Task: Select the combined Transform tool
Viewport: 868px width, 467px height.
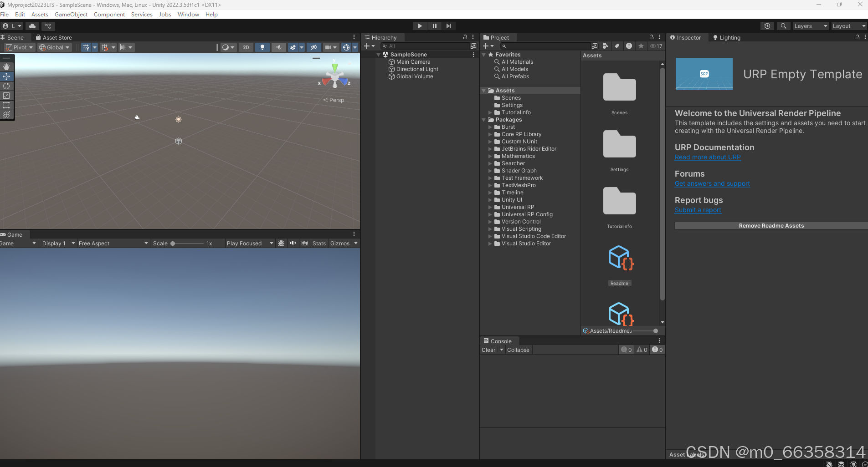Action: tap(6, 115)
